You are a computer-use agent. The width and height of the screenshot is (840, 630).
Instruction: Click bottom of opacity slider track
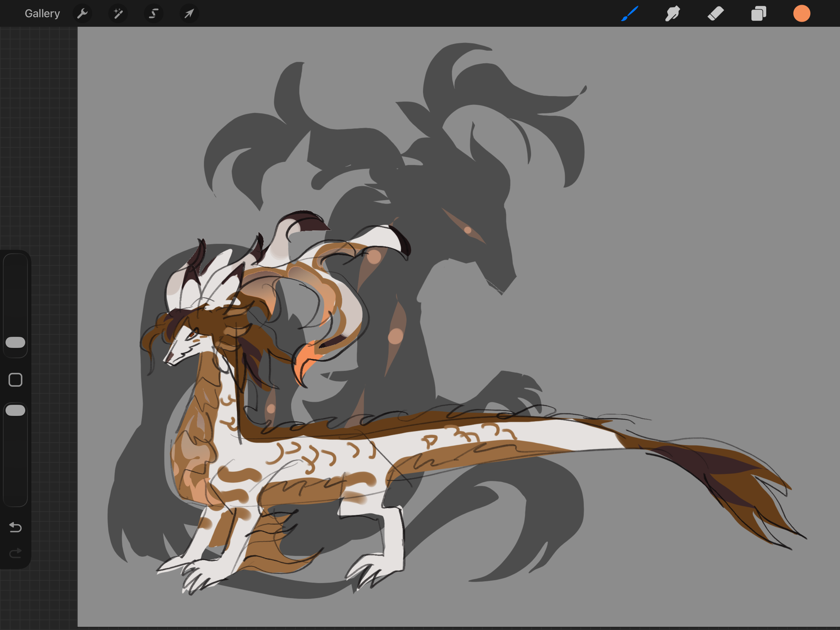pyautogui.click(x=15, y=500)
